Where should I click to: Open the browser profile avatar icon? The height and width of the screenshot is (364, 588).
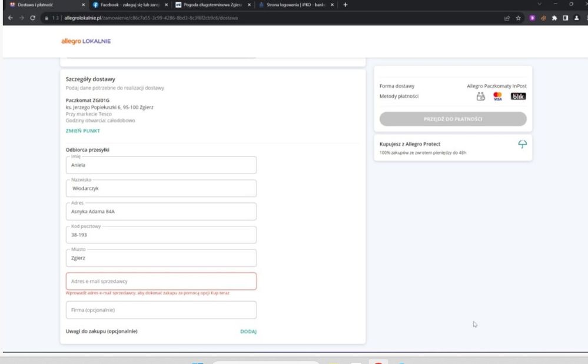coord(576,18)
